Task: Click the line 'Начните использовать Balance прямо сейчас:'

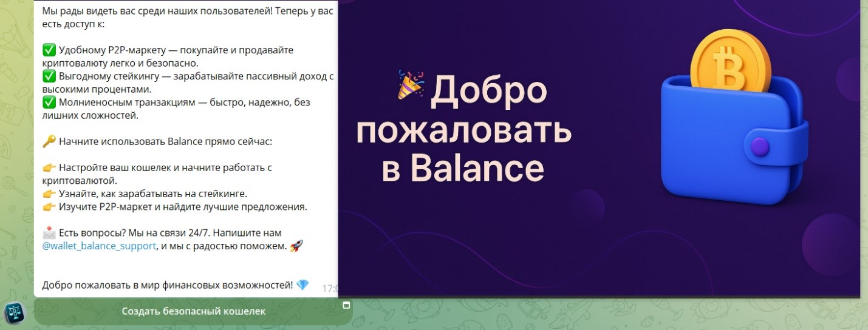Action: [x=166, y=142]
